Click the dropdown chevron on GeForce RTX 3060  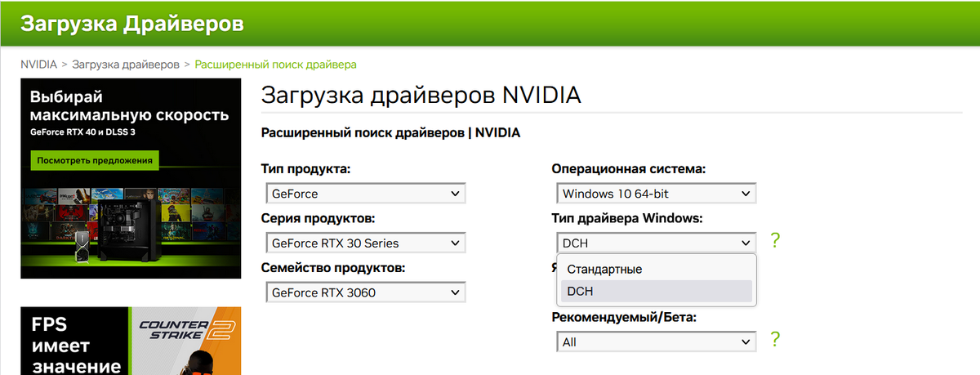pyautogui.click(x=453, y=292)
